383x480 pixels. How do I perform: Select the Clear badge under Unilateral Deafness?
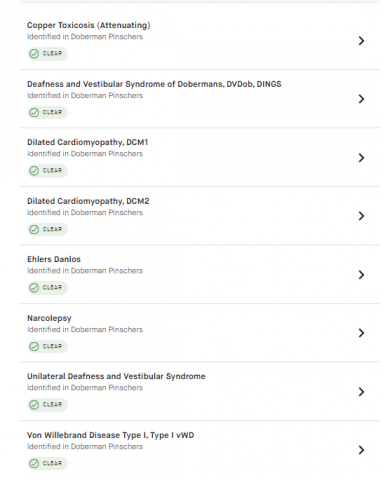pyautogui.click(x=47, y=405)
